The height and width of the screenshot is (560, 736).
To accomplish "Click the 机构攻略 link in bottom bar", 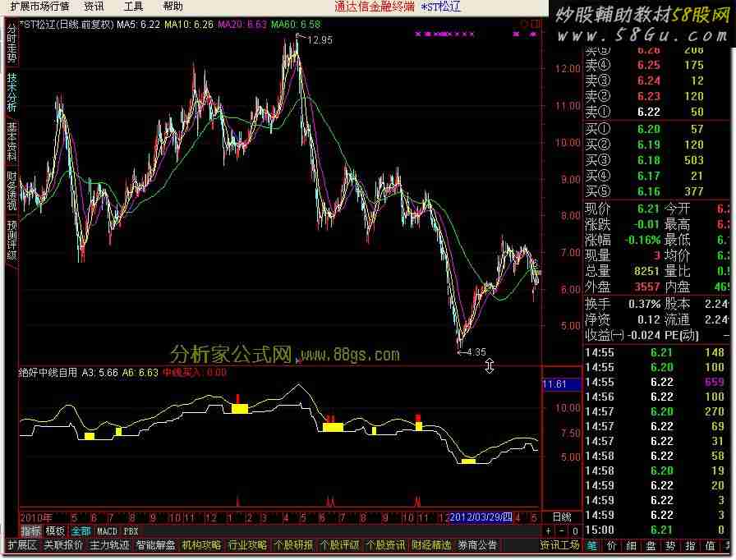I will [x=201, y=545].
